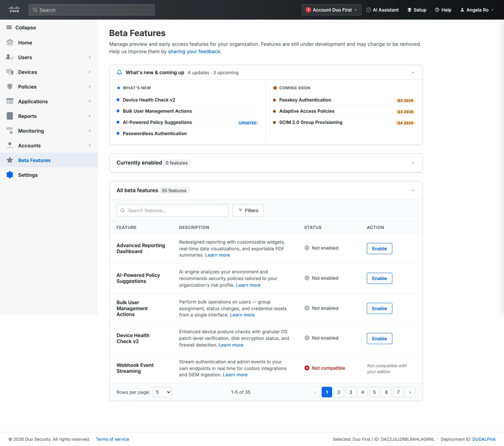504x446 pixels.
Task: Click the Accounts sidebar icon
Action: pos(10,145)
